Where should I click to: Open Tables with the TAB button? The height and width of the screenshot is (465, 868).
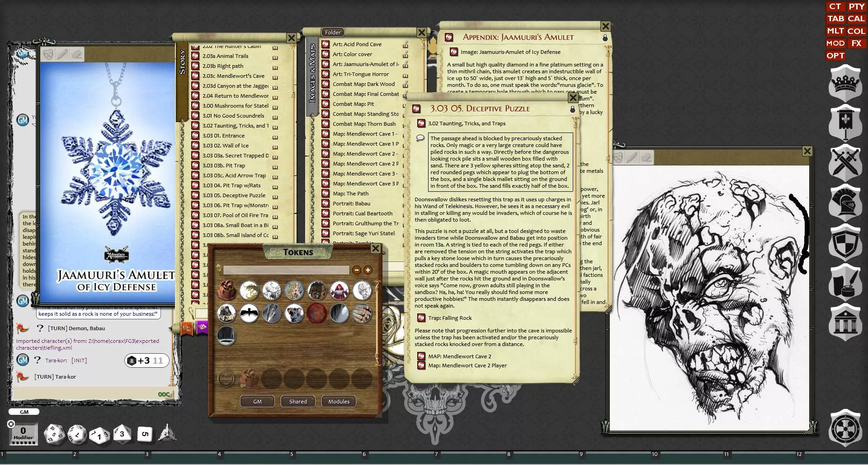(x=835, y=19)
